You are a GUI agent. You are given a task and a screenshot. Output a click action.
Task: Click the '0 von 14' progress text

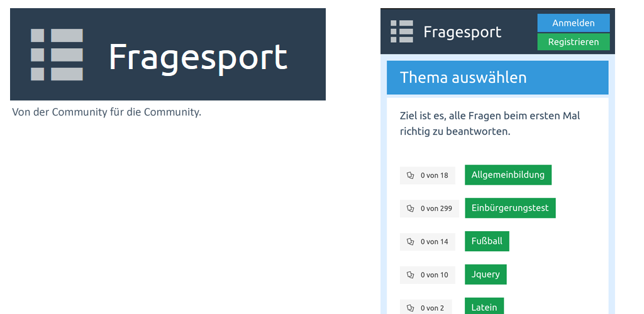(x=434, y=242)
